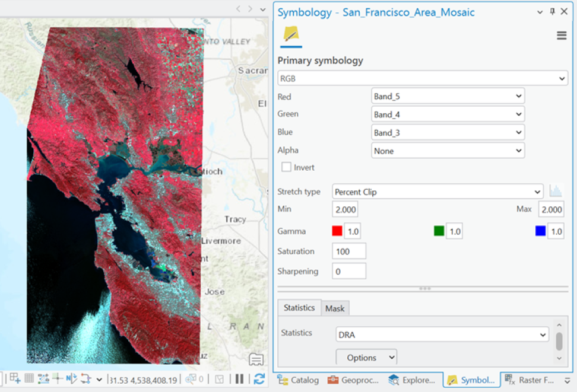Screen dimensions: 577x392
Task: Pin the Symbology pane with auto-hide
Action: click(552, 12)
